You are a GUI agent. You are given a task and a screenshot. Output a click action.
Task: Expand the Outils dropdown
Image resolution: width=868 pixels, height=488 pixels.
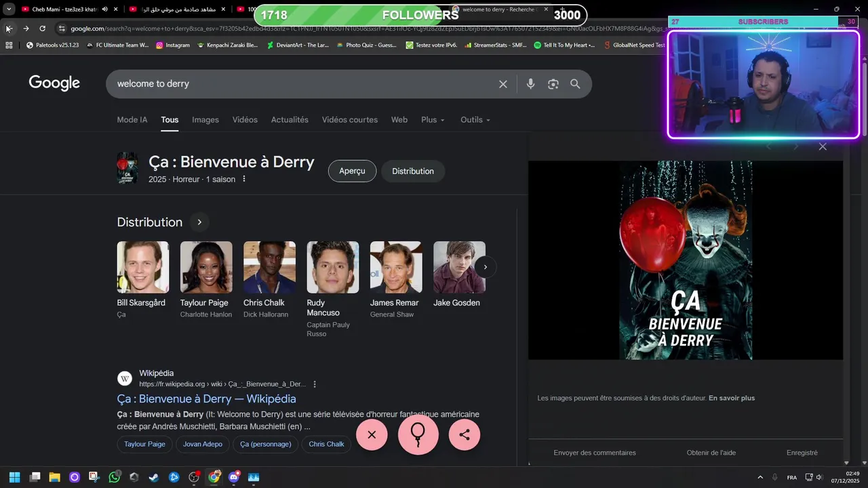coord(475,120)
